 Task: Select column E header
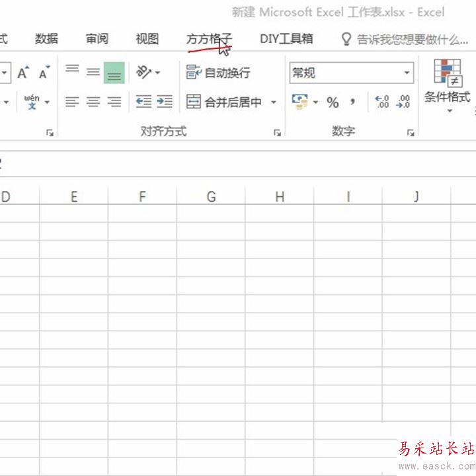pyautogui.click(x=74, y=196)
